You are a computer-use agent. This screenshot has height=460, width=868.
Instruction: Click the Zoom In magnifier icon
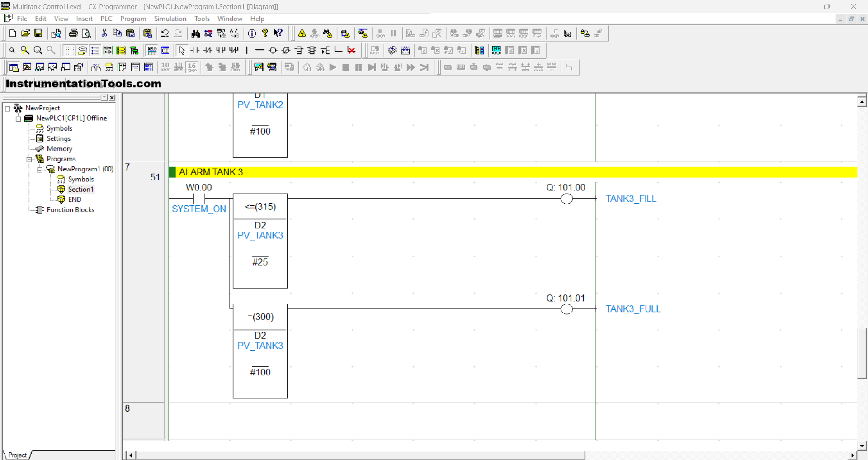[x=38, y=50]
